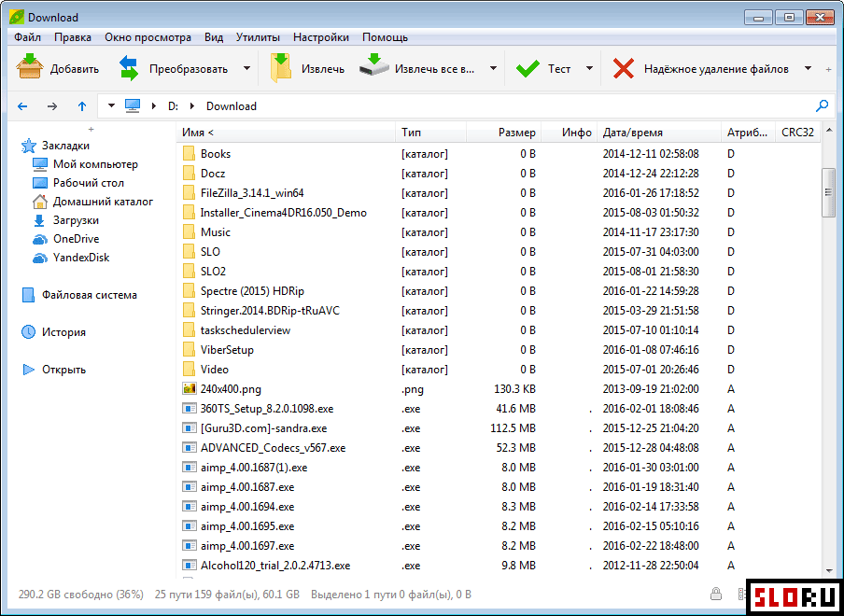Open the Настройки menu
Viewport: 844px width, 616px height.
tap(321, 37)
